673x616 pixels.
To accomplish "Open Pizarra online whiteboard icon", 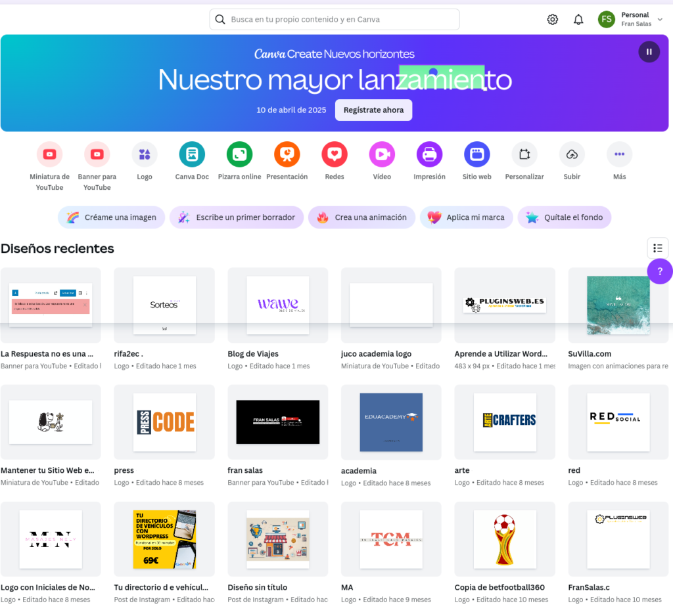I will (x=239, y=154).
